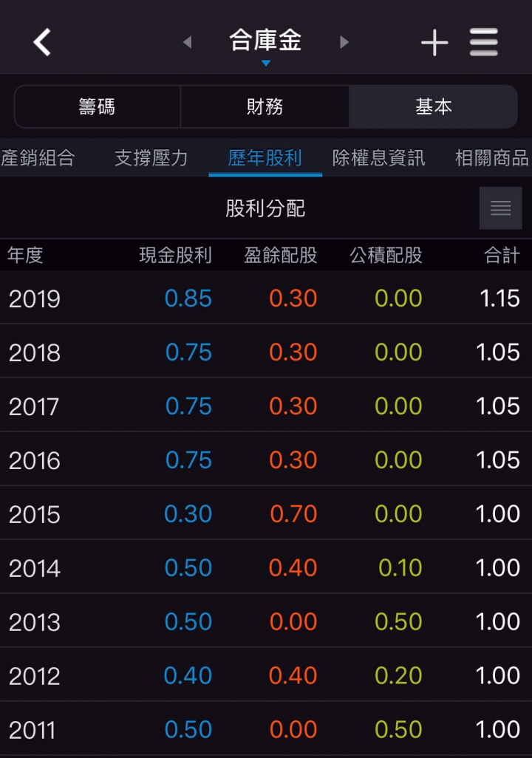Tap 2013 capital reserve dividend 0.50
The image size is (532, 758).
(398, 621)
